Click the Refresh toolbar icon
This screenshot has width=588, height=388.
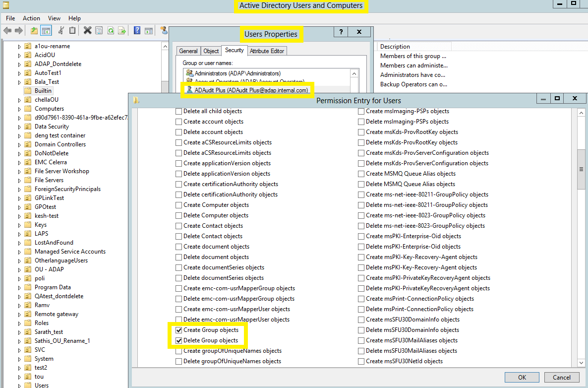tap(111, 31)
